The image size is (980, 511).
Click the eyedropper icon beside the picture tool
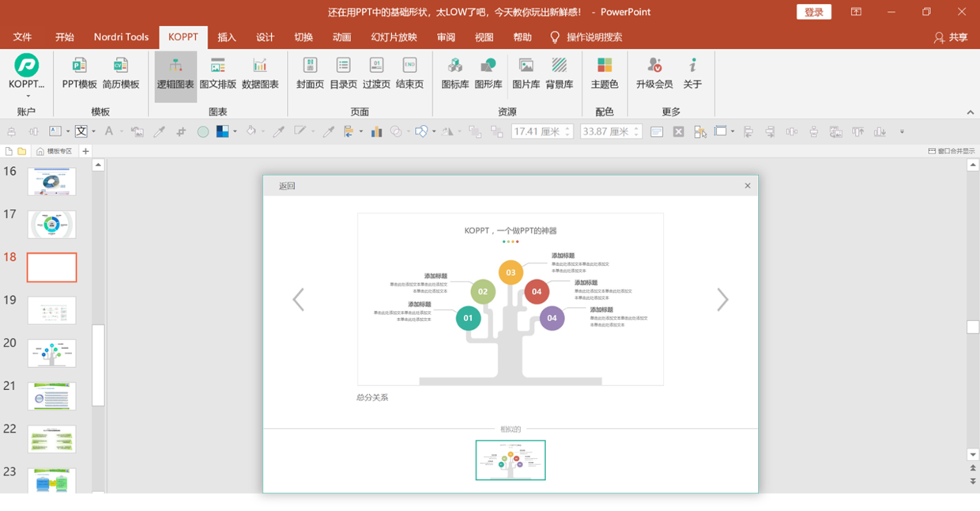tap(159, 132)
